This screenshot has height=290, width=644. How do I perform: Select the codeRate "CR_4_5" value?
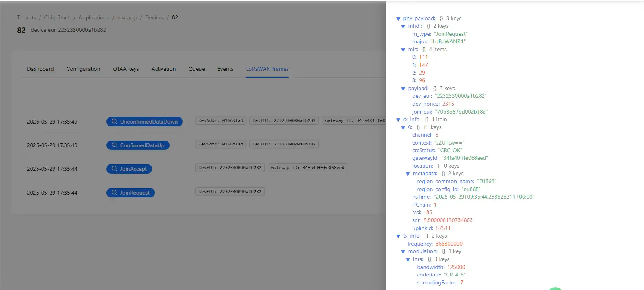pyautogui.click(x=455, y=275)
